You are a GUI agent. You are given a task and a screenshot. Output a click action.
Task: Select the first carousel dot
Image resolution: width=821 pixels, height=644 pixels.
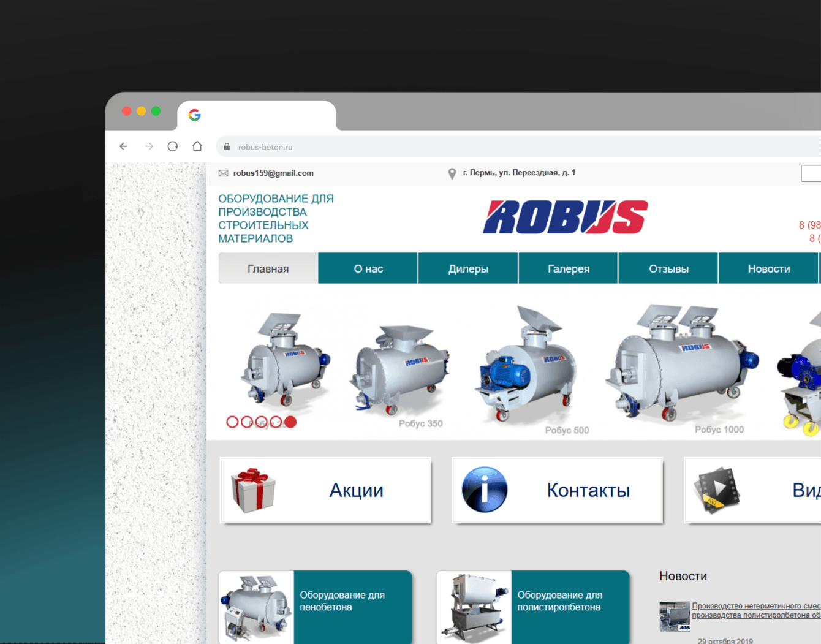(233, 422)
